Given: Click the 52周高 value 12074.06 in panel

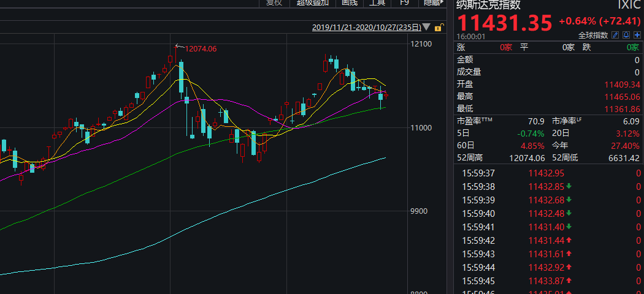Looking at the screenshot, I should pos(527,158).
